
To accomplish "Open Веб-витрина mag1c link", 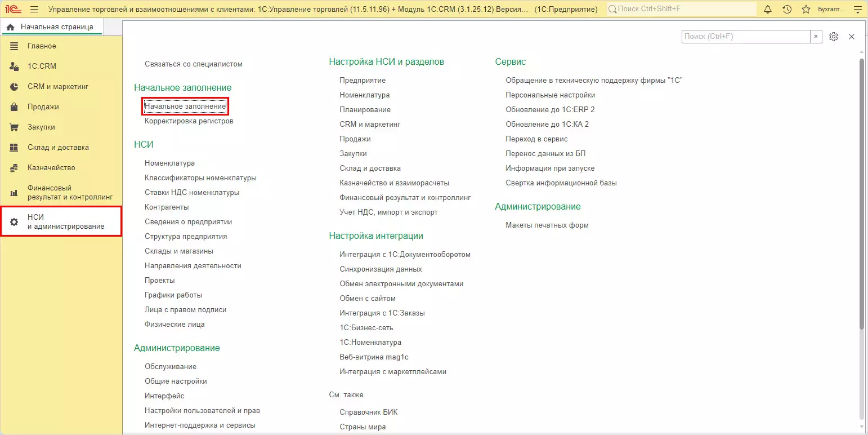I will coord(374,357).
